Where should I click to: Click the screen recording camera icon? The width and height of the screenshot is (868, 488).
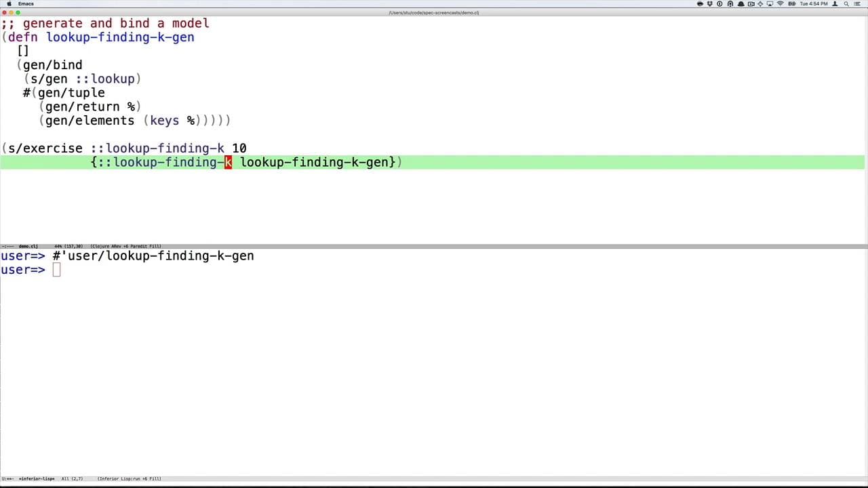click(x=751, y=3)
